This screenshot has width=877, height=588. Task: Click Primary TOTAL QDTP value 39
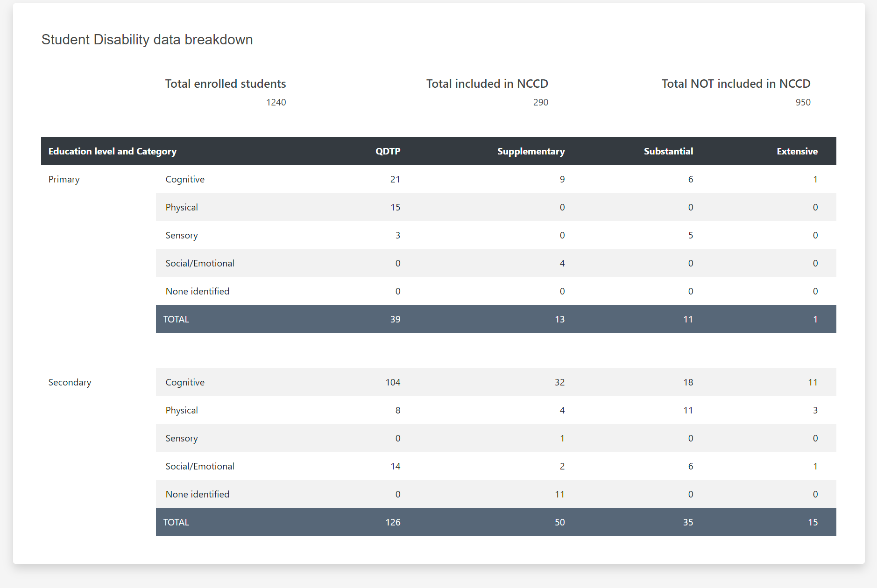tap(396, 319)
